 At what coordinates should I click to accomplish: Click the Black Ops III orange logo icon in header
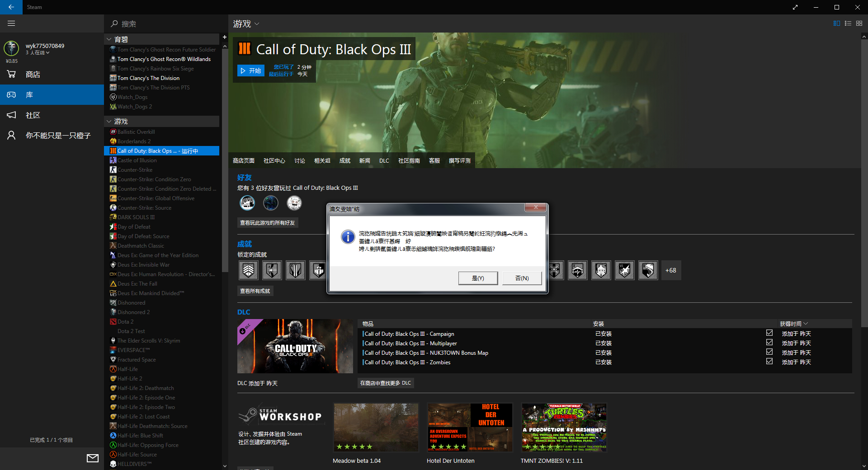point(245,48)
